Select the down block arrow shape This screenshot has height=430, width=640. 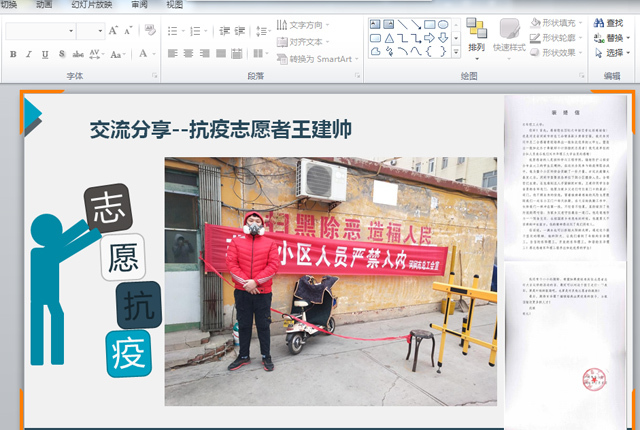[443, 38]
